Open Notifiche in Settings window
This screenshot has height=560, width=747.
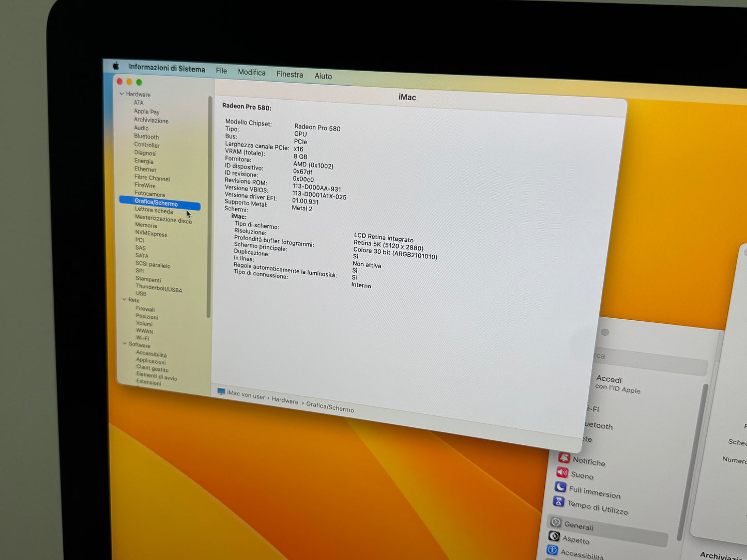click(582, 460)
